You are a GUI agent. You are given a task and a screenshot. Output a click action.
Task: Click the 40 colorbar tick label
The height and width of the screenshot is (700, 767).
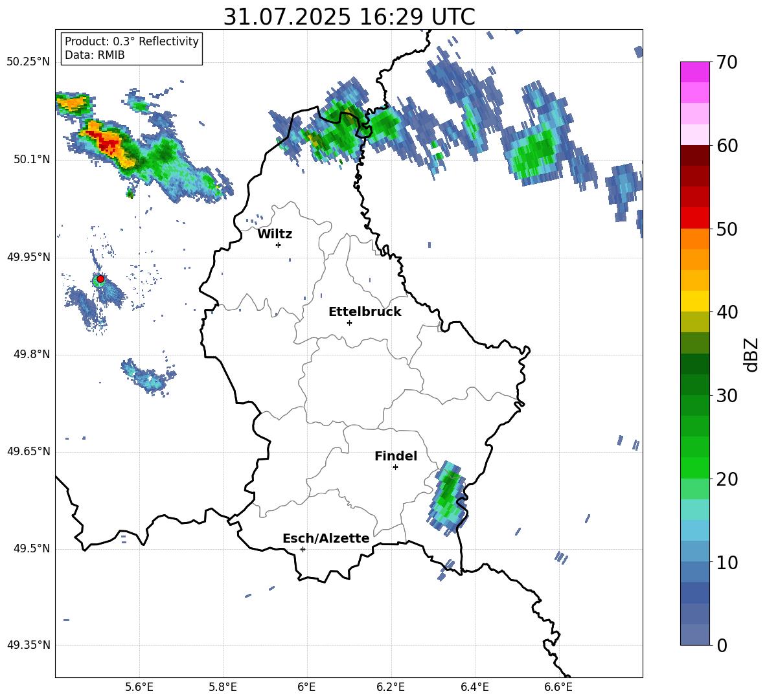[726, 312]
